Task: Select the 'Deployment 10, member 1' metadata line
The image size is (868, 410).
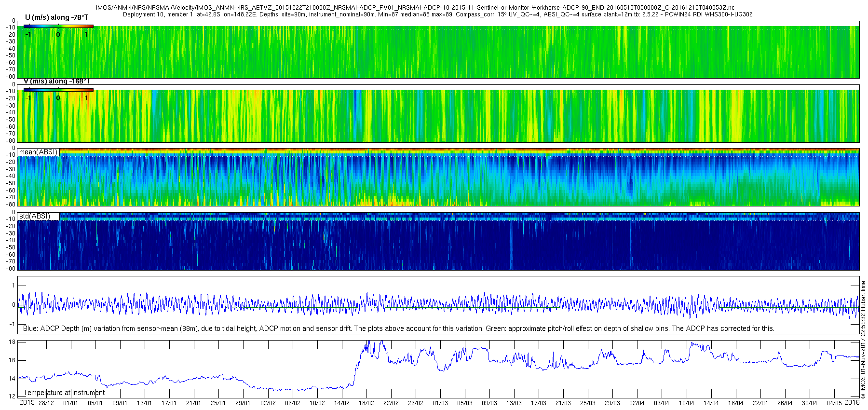Action: click(x=437, y=14)
